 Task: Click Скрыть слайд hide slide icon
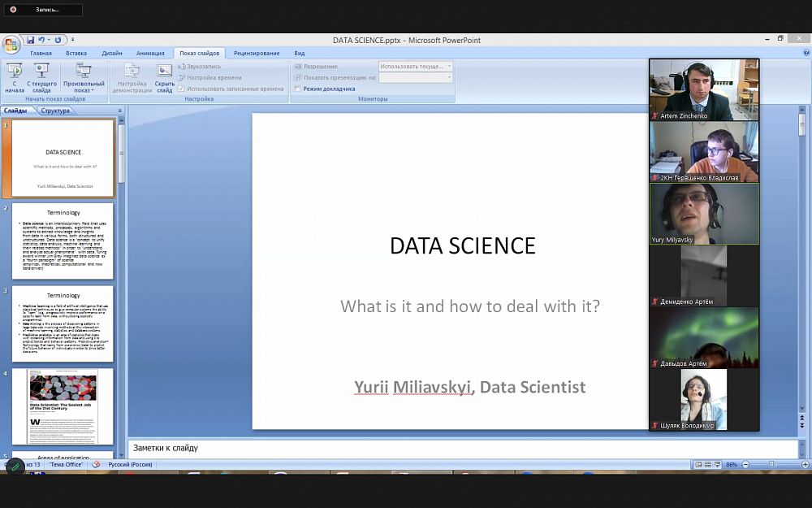coord(164,78)
